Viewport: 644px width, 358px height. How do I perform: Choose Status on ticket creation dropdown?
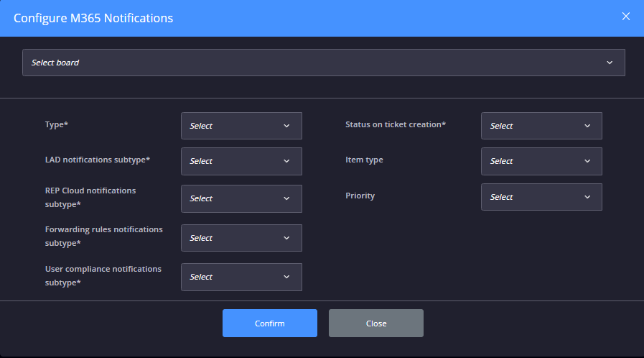click(x=541, y=126)
